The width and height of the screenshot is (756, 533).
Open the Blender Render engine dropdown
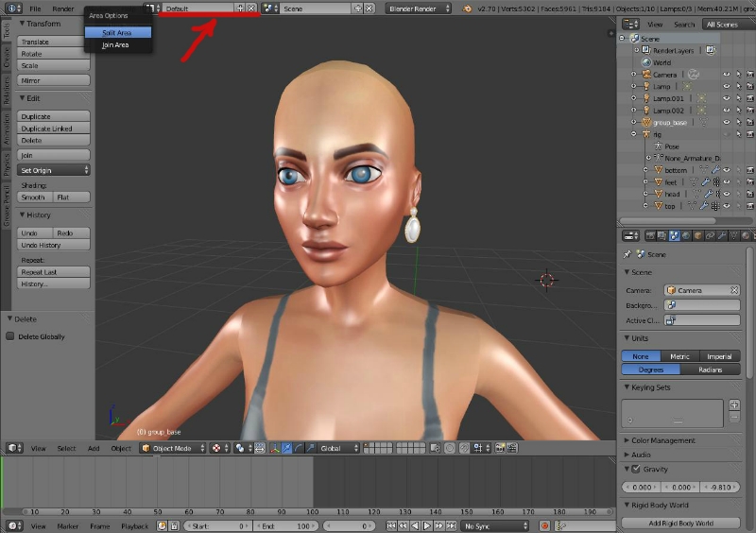pyautogui.click(x=418, y=9)
